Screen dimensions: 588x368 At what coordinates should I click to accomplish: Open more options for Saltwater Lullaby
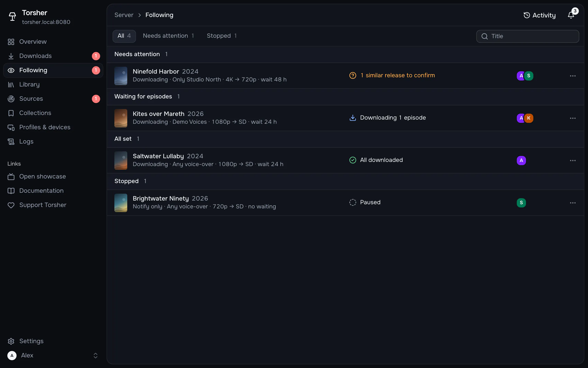[573, 160]
